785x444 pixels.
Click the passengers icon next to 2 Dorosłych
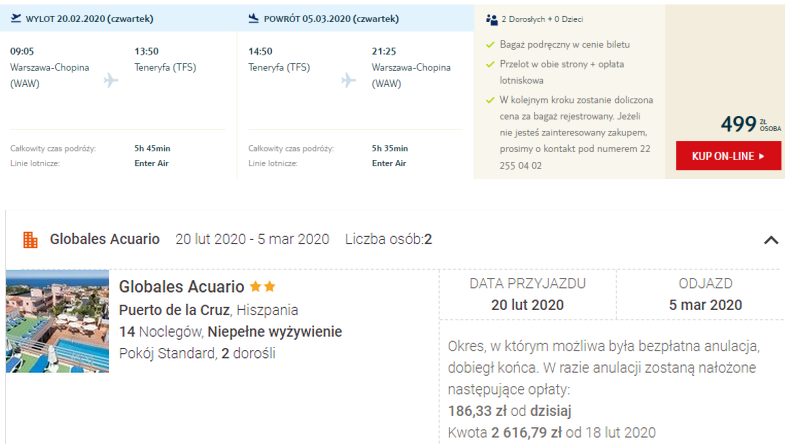(492, 20)
